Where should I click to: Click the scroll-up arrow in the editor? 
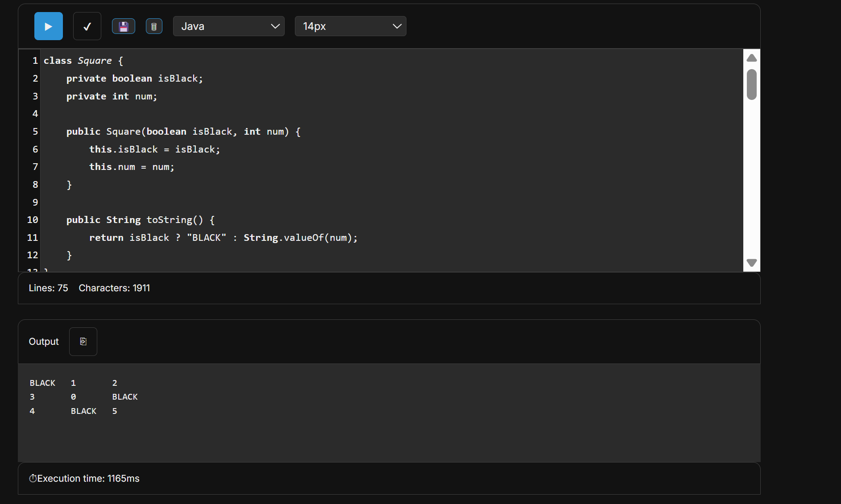[x=751, y=58]
